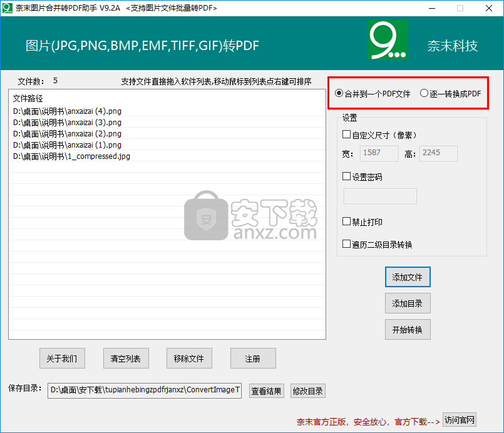Close the application window
The image size is (504, 433).
click(x=488, y=8)
